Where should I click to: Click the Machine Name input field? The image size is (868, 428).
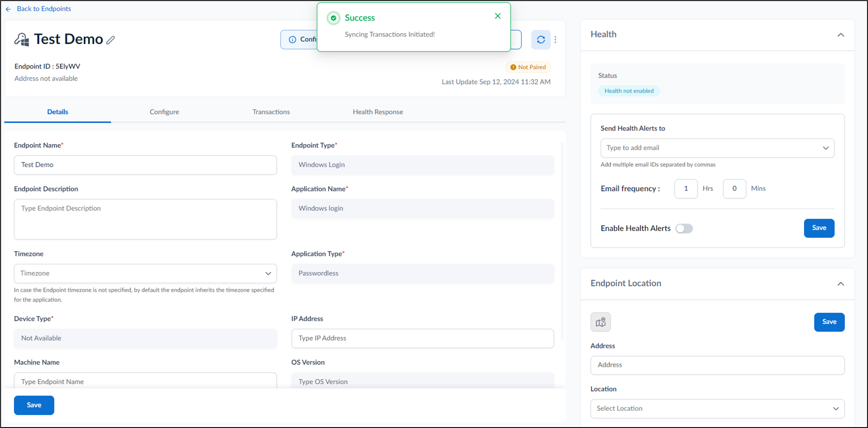click(x=146, y=380)
